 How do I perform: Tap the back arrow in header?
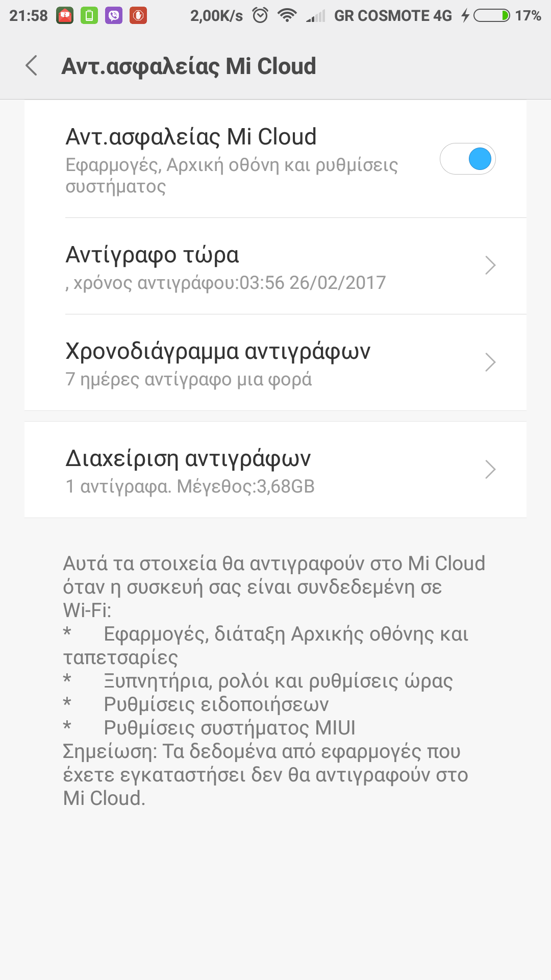point(32,66)
